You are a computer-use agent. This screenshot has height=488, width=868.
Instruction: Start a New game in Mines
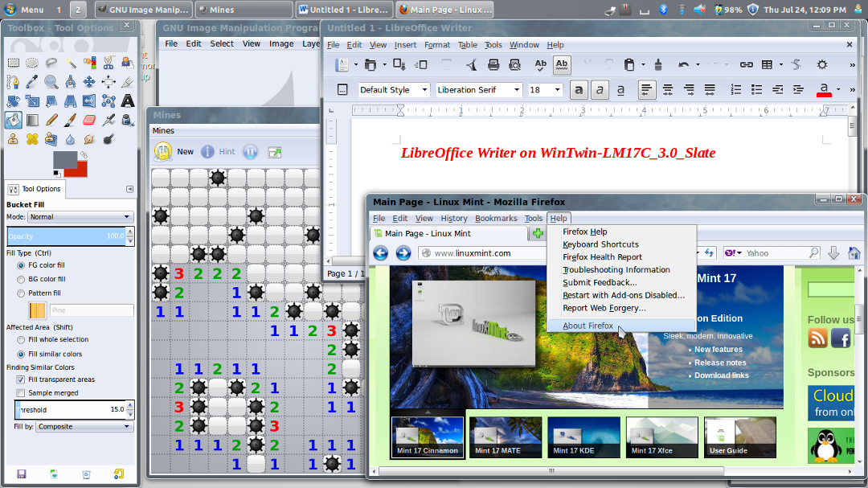(x=174, y=152)
